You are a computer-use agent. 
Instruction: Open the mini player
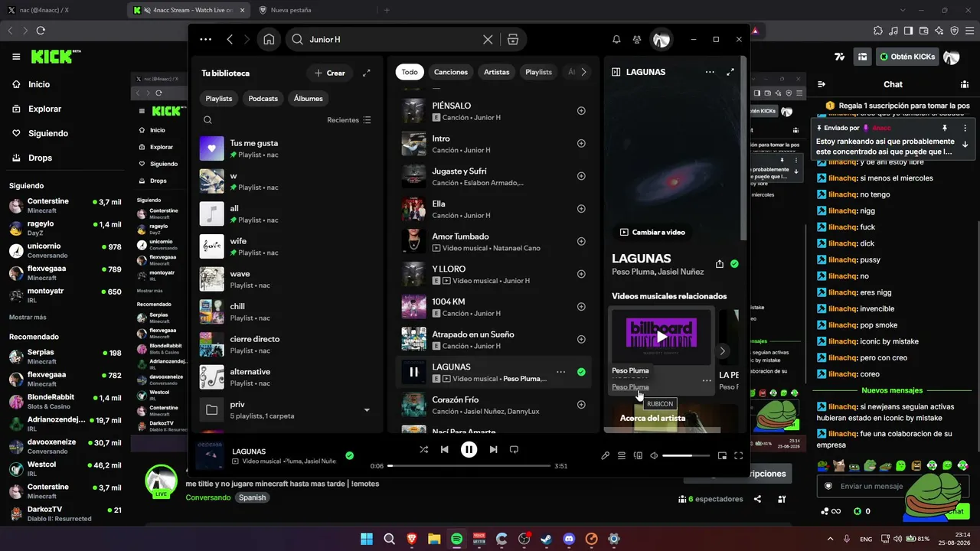pos(722,456)
